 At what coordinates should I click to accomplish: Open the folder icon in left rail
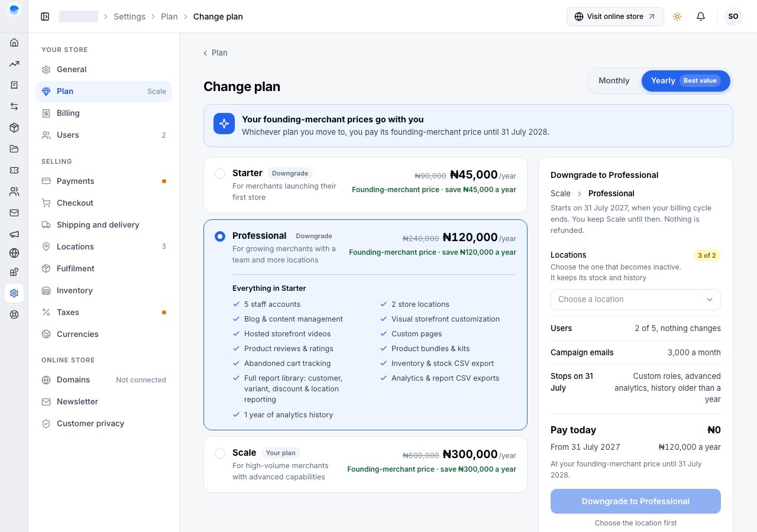point(14,149)
